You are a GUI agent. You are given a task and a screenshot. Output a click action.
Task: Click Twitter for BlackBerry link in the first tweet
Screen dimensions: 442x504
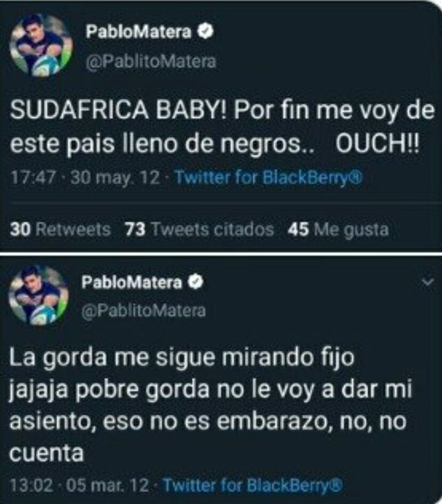point(269,177)
